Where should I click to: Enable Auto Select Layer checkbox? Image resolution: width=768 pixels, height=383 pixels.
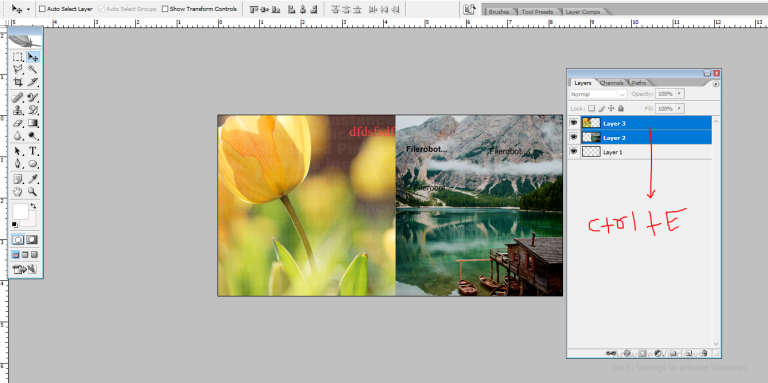click(42, 9)
